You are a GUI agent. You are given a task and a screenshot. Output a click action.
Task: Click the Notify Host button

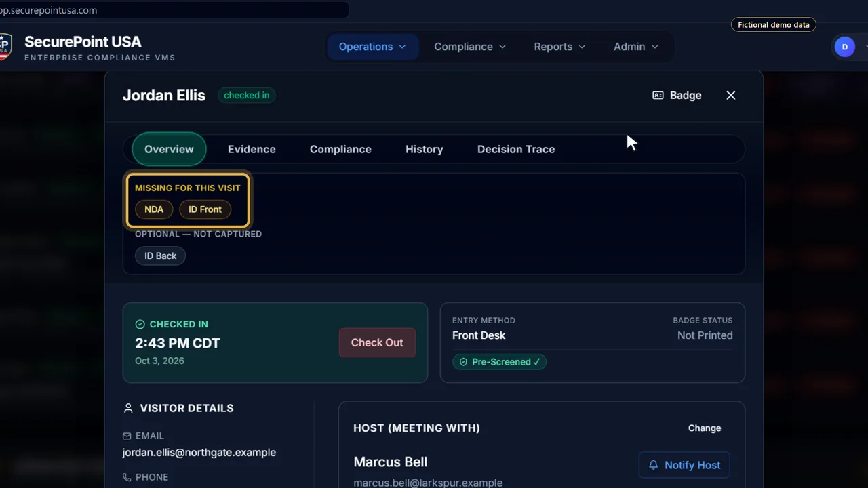pyautogui.click(x=684, y=465)
